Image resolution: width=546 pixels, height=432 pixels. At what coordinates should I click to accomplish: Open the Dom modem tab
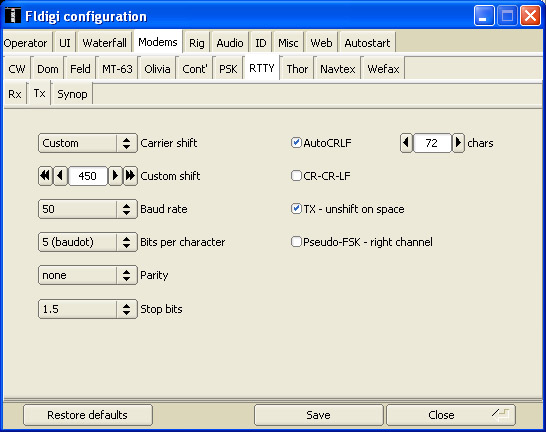[48, 69]
